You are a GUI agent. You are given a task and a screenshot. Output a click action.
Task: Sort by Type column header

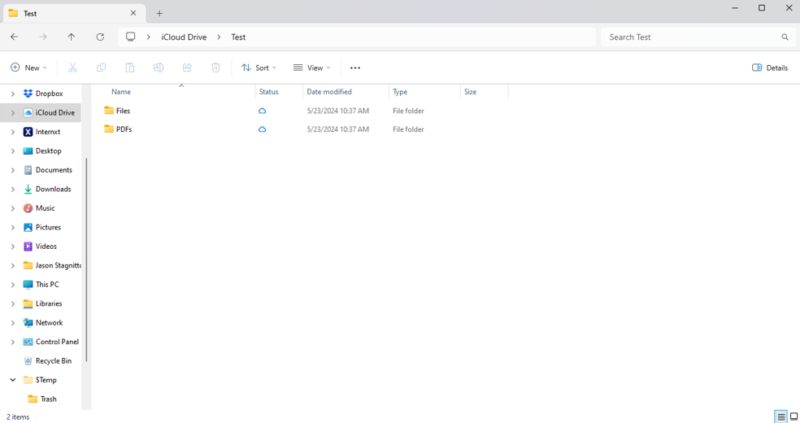[x=400, y=92]
